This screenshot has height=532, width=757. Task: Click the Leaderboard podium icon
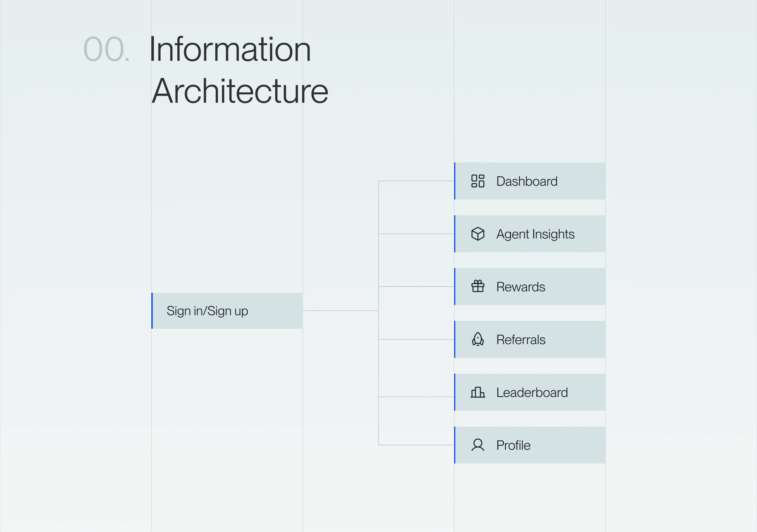pos(477,392)
